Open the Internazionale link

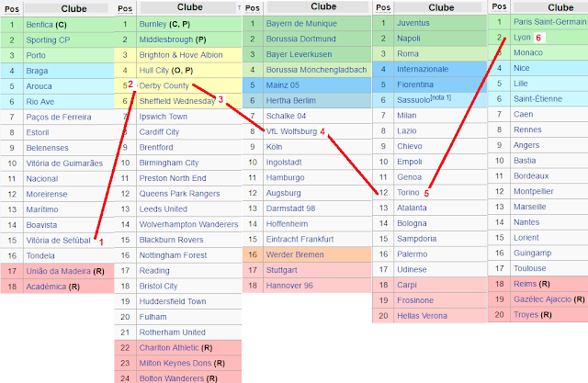tap(423, 69)
